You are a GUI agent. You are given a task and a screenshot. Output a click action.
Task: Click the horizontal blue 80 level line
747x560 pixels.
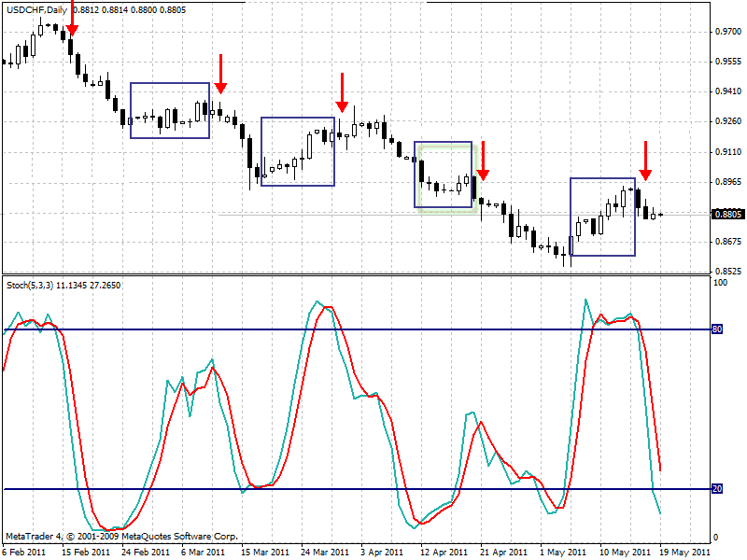coord(358,329)
